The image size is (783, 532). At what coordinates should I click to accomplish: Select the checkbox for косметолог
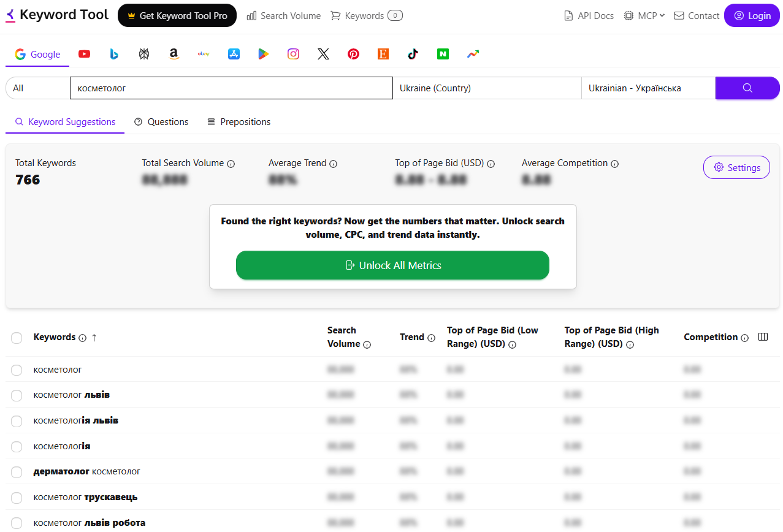(x=17, y=370)
